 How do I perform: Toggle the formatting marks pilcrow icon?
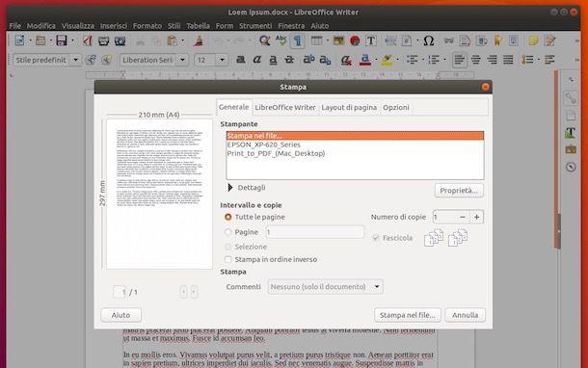(x=298, y=40)
